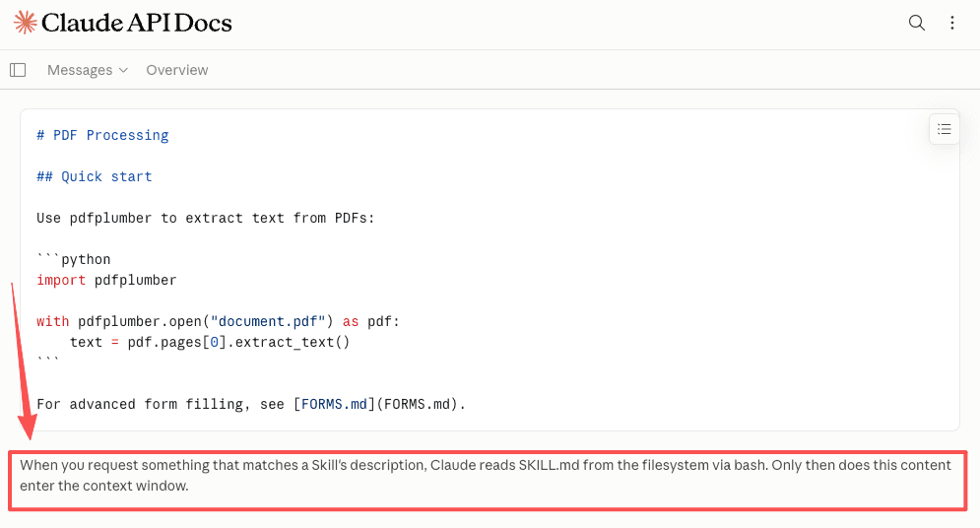The width and height of the screenshot is (980, 528).
Task: Click the '# PDF Processing' heading line
Action: coord(102,136)
